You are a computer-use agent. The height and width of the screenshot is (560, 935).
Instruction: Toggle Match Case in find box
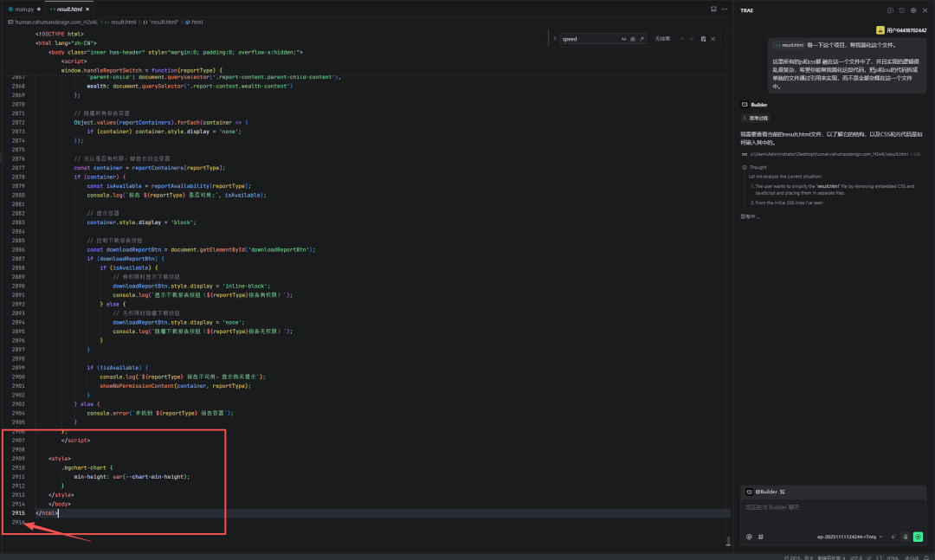[623, 39]
